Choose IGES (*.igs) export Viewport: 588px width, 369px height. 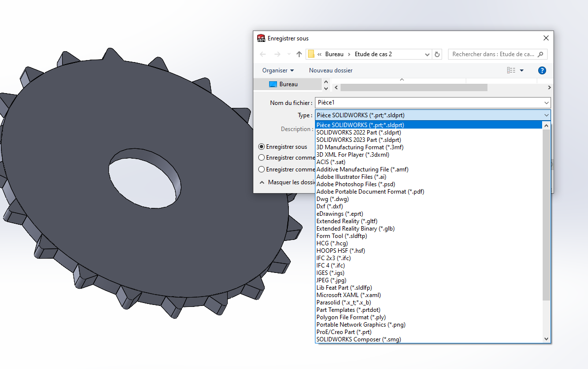[429, 273]
